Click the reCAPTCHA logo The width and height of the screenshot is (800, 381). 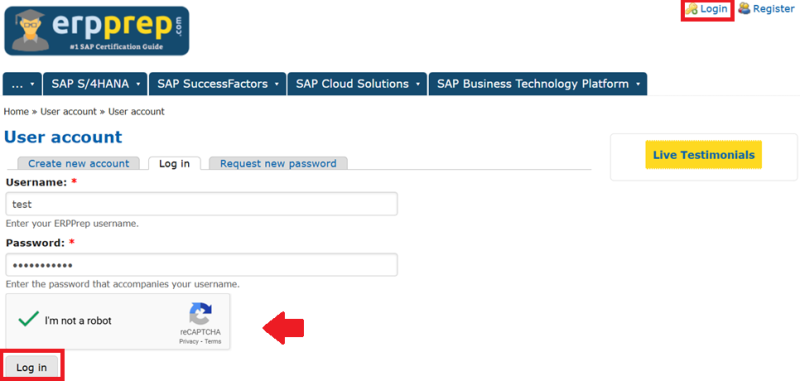(x=201, y=314)
